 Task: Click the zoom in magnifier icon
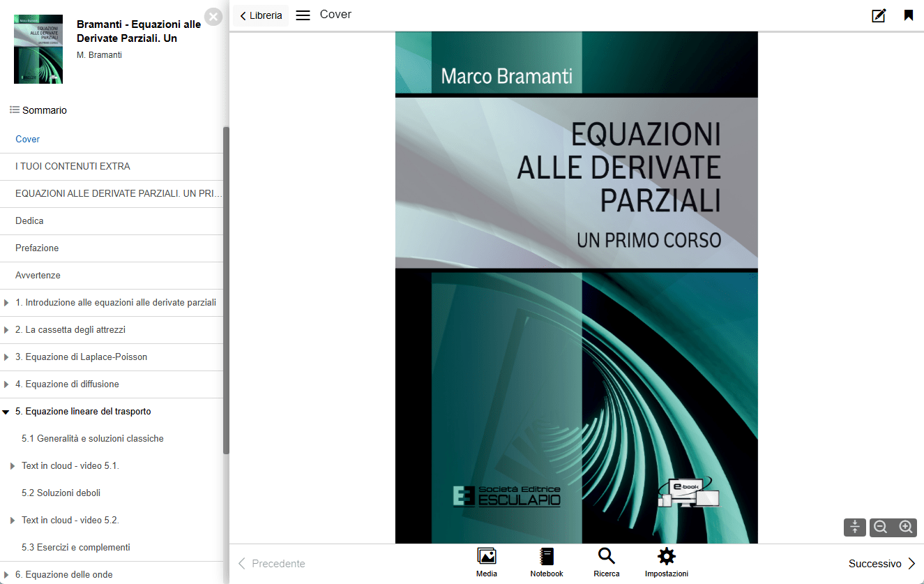coord(906,527)
